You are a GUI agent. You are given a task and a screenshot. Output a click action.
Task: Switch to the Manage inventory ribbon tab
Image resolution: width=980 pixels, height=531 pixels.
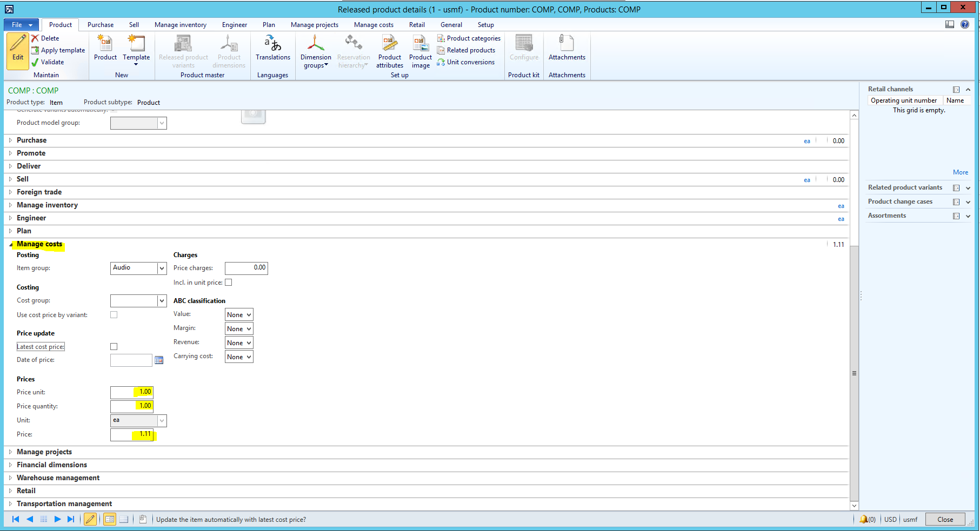pos(181,25)
